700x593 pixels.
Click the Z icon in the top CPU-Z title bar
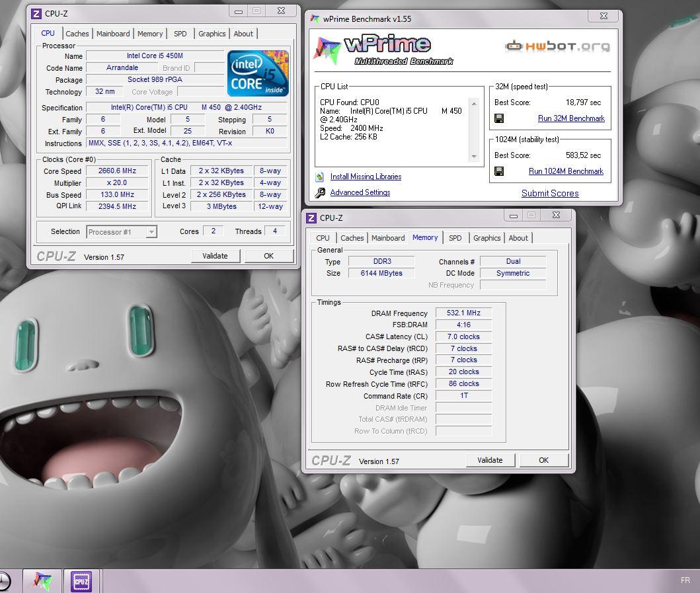tap(36, 14)
